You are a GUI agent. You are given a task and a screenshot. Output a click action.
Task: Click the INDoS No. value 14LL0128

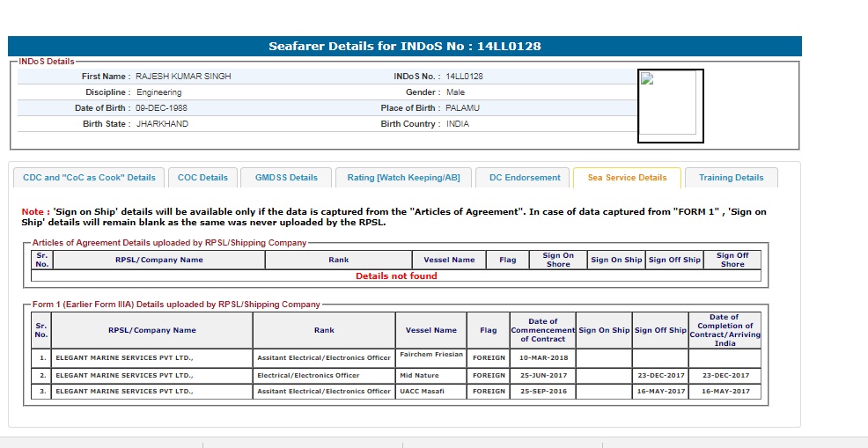point(464,77)
